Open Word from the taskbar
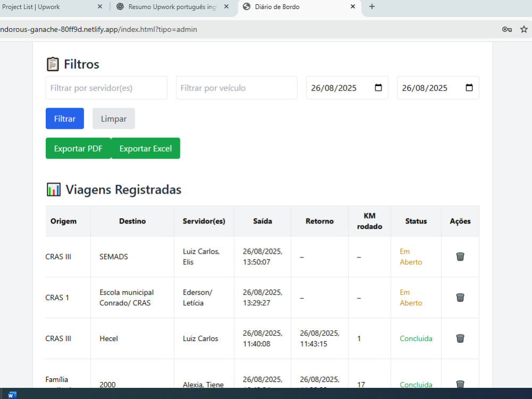532x399 pixels. tap(12, 395)
